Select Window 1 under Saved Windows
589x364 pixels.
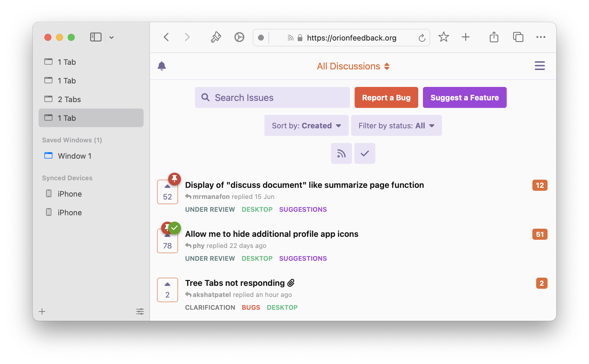(x=75, y=156)
